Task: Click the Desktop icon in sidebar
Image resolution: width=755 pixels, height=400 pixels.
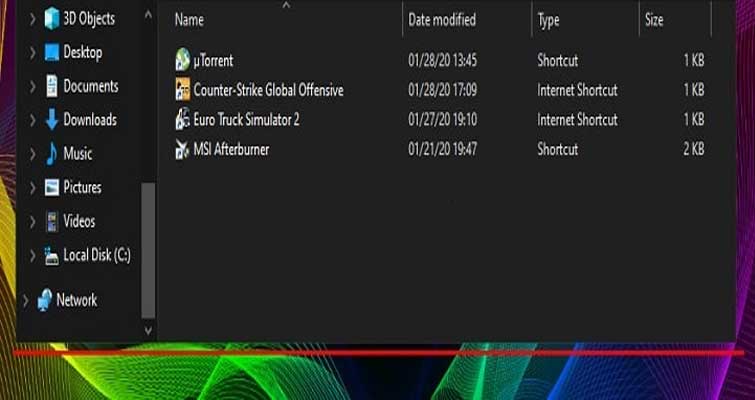Action: (52, 52)
